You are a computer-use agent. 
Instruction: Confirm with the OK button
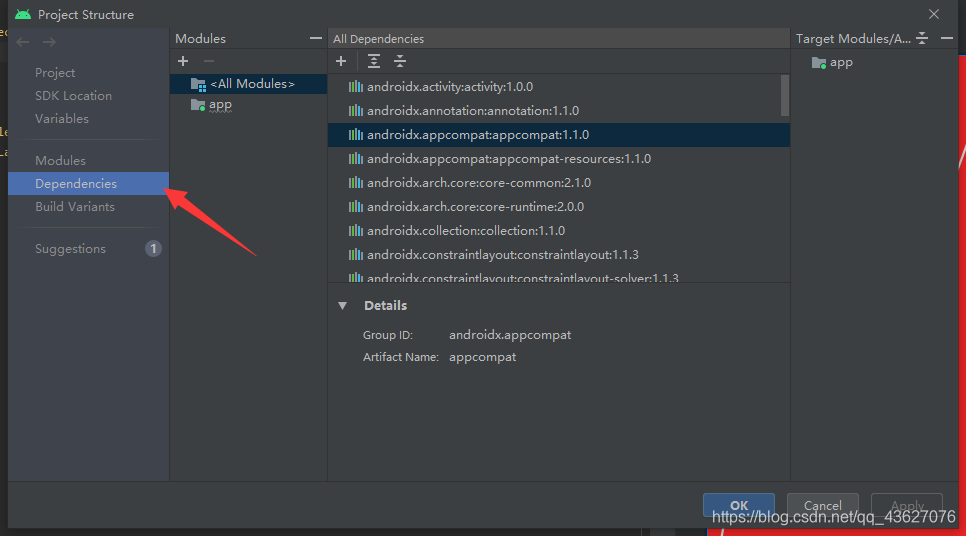click(x=739, y=506)
